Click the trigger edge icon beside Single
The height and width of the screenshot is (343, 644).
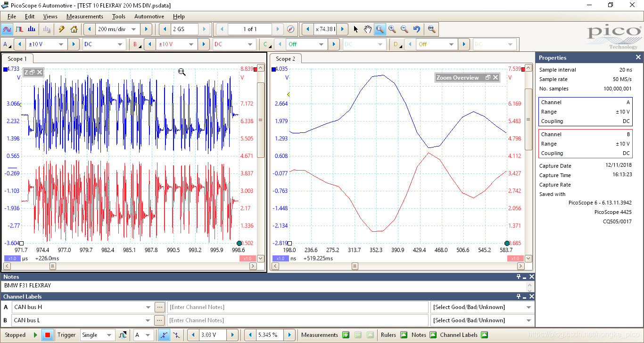click(123, 335)
